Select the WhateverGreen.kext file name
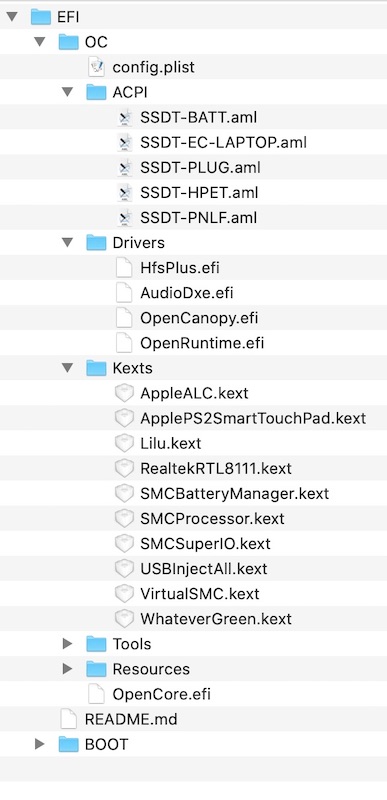Image resolution: width=387 pixels, height=800 pixels. pyautogui.click(x=216, y=618)
